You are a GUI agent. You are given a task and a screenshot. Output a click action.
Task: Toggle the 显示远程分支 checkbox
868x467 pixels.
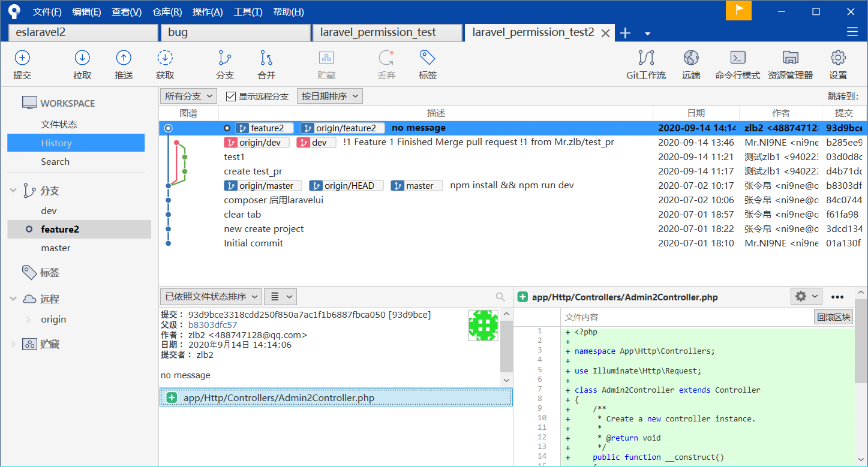click(x=231, y=97)
